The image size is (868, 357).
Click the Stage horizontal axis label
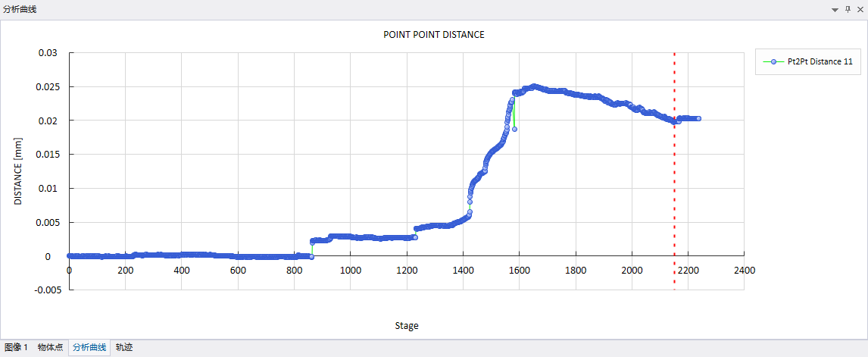[406, 326]
